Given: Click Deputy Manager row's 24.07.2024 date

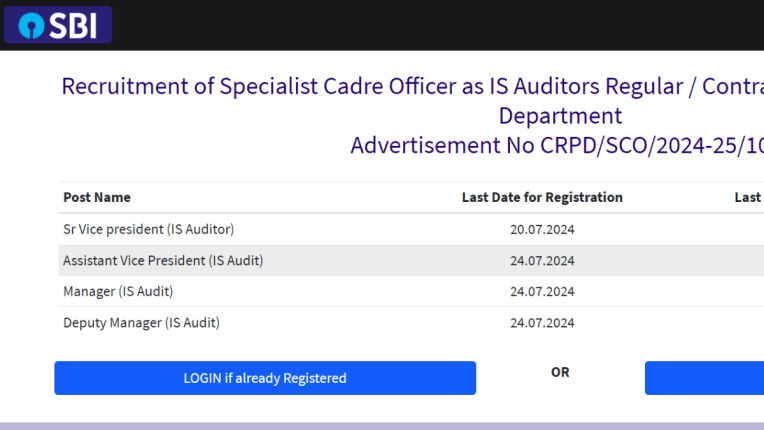Looking at the screenshot, I should tap(542, 322).
